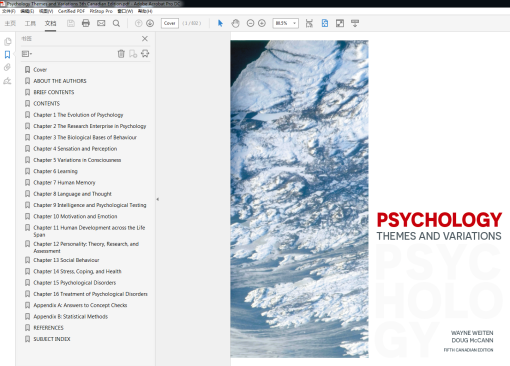Open Chapter 1 The Evolution of Psychology
The height and width of the screenshot is (366, 510).
click(78, 115)
